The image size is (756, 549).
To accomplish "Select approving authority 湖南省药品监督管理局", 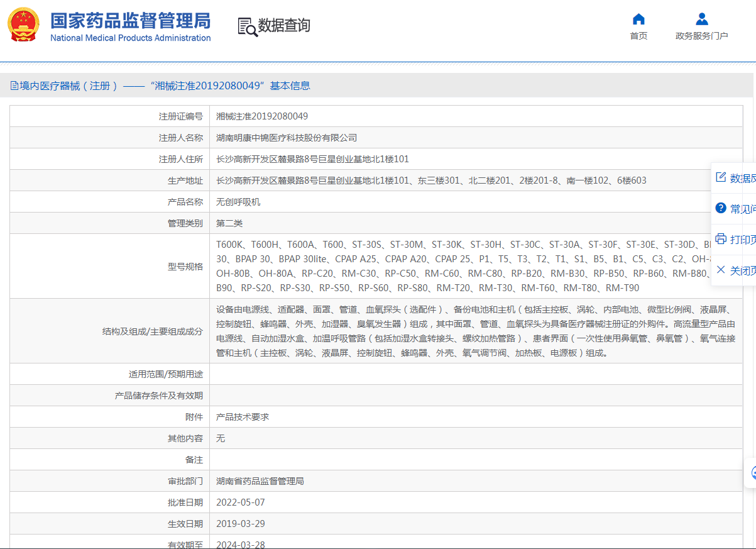I will pyautogui.click(x=260, y=481).
